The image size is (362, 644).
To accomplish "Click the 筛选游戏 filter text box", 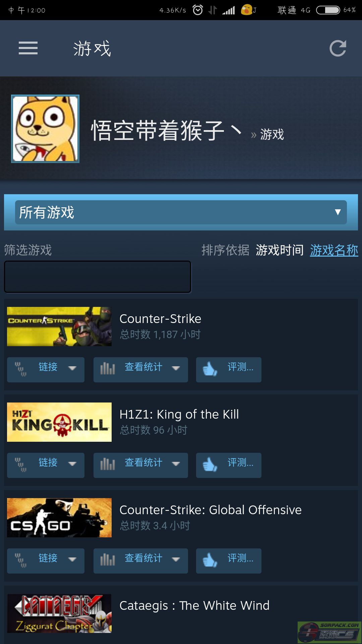I will [x=98, y=277].
